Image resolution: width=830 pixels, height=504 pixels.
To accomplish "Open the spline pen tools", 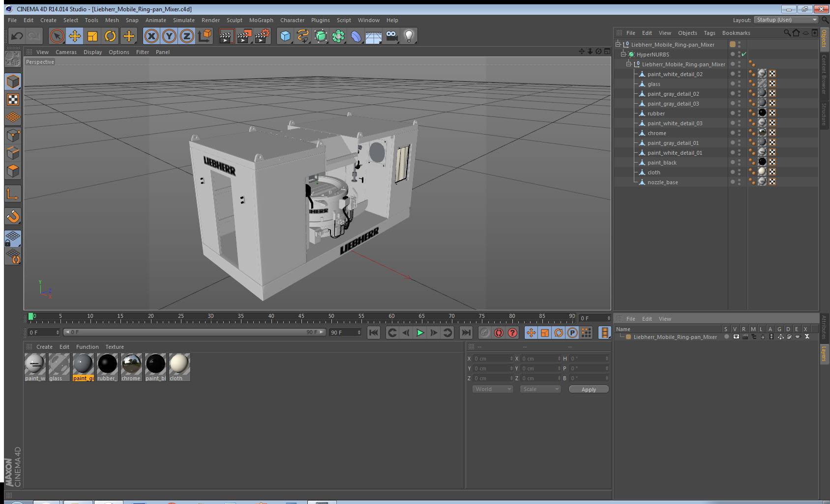I will [x=303, y=36].
